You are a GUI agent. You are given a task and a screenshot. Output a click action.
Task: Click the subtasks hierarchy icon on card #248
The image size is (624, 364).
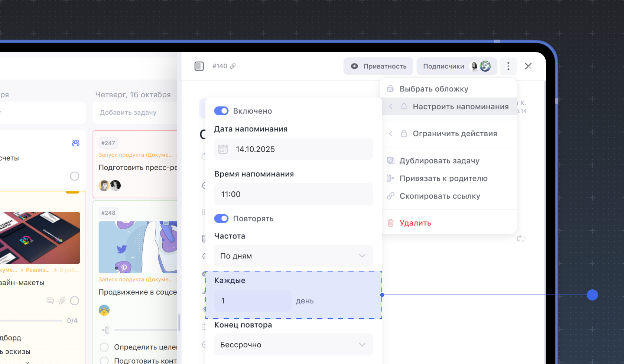(x=105, y=330)
